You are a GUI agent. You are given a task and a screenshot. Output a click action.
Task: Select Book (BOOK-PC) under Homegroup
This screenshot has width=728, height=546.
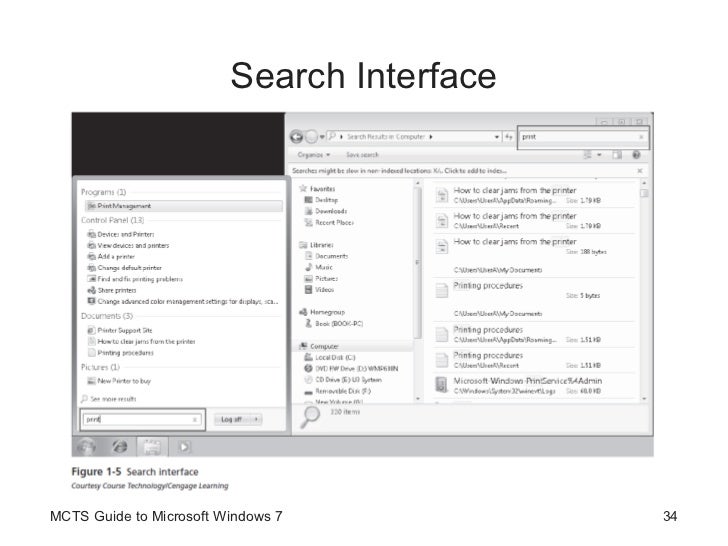pyautogui.click(x=333, y=324)
